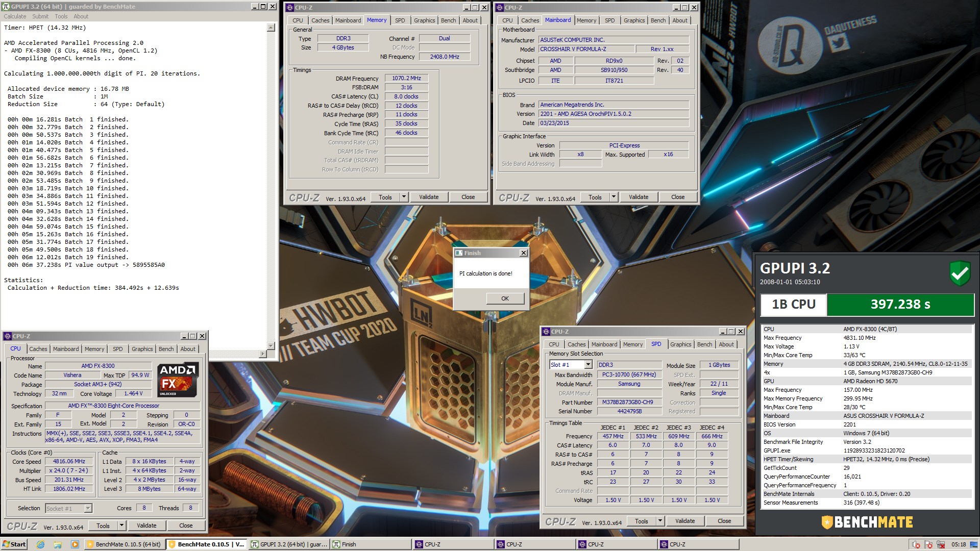980x551 pixels.
Task: Open Memory tab in bottom-left CPU-Z window
Action: 94,349
